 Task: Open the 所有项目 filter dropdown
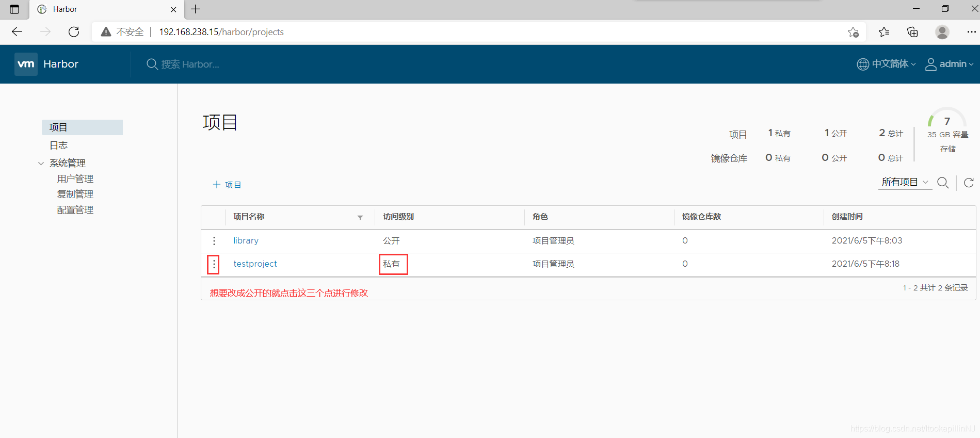905,182
